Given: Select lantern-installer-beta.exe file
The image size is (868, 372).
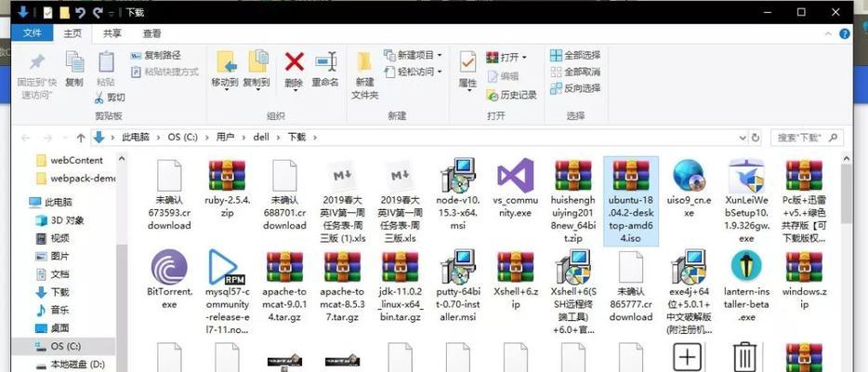Looking at the screenshot, I should click(x=746, y=286).
